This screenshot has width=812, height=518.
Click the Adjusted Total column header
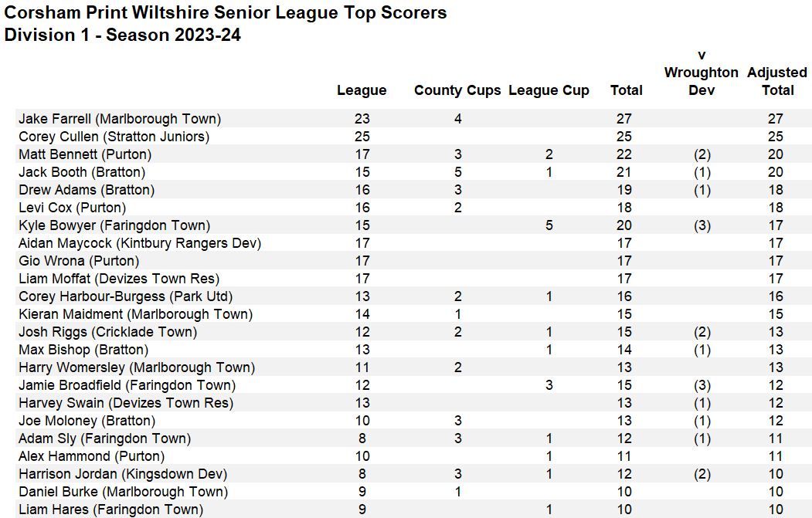(776, 81)
